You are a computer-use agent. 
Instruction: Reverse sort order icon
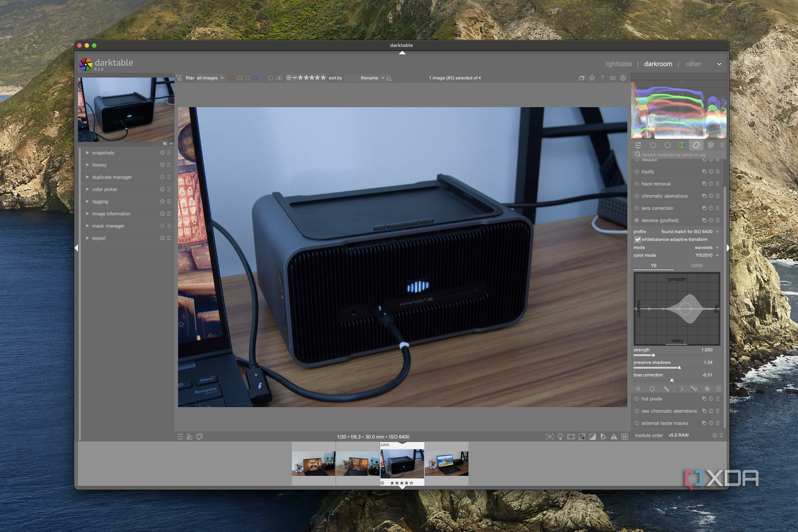389,78
